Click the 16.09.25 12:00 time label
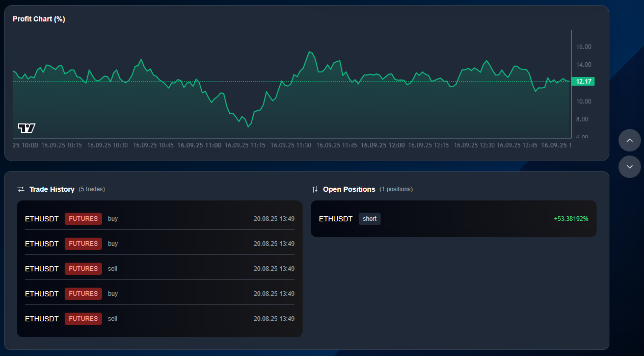The height and width of the screenshot is (356, 644). [383, 145]
